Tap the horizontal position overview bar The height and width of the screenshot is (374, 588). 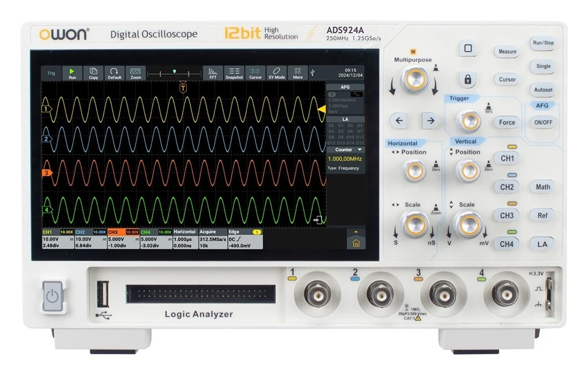click(x=174, y=73)
